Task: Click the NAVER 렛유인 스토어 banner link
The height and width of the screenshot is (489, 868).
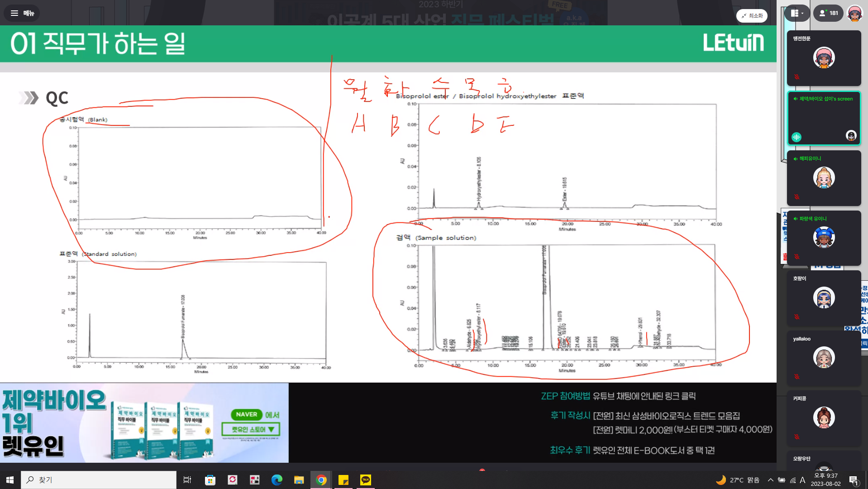Action: click(x=251, y=429)
